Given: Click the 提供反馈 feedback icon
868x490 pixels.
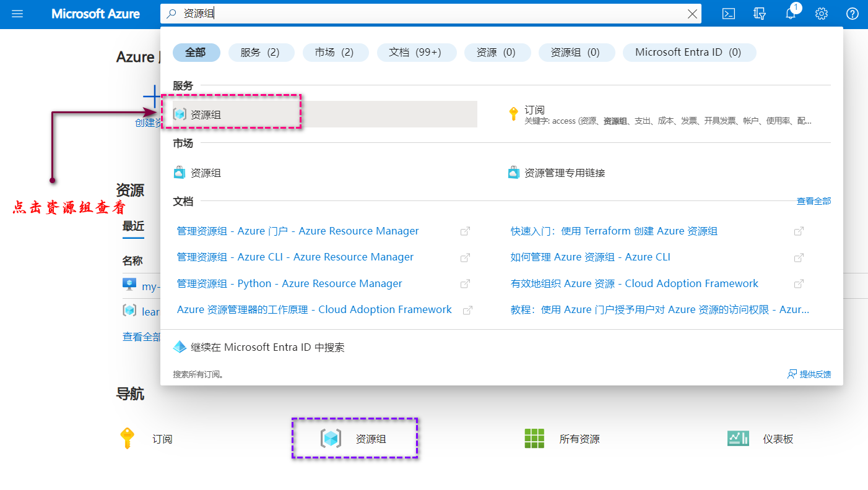Looking at the screenshot, I should pyautogui.click(x=792, y=374).
